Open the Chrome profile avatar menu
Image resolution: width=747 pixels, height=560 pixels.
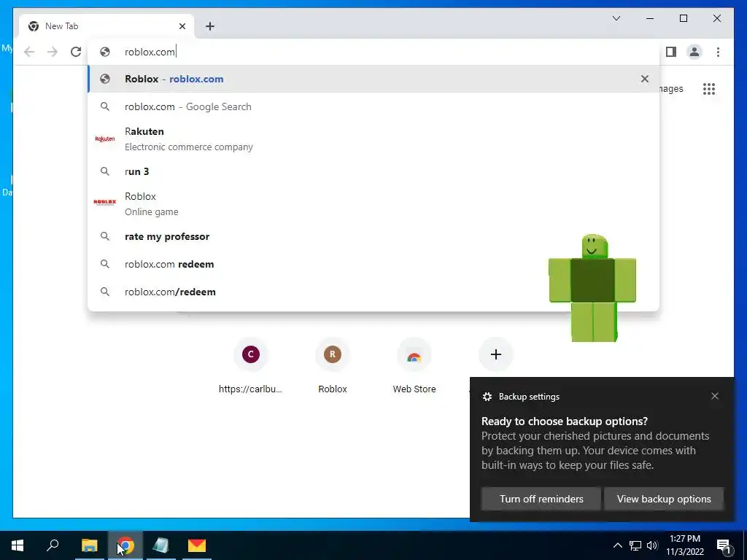click(x=694, y=52)
